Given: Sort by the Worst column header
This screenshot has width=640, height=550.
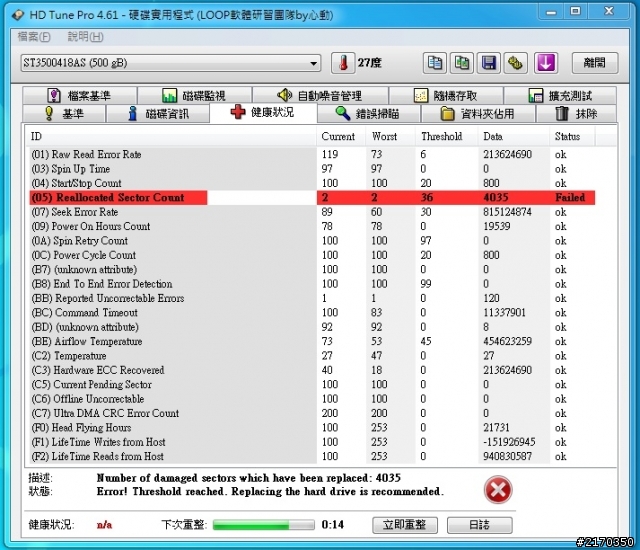Looking at the screenshot, I should [x=391, y=136].
